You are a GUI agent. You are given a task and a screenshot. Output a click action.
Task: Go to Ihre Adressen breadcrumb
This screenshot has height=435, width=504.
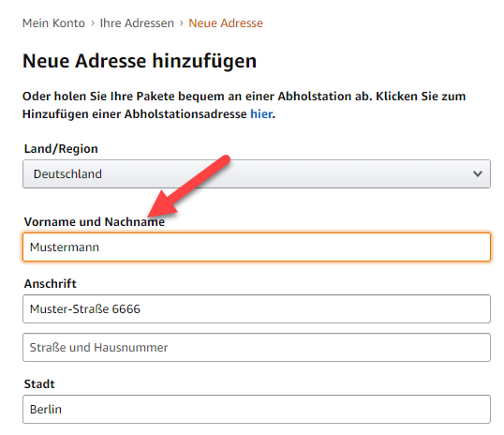click(x=137, y=23)
